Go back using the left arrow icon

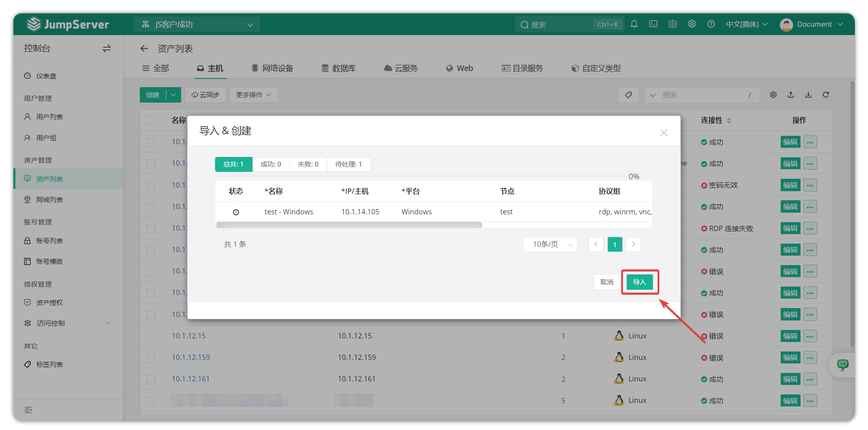(144, 49)
